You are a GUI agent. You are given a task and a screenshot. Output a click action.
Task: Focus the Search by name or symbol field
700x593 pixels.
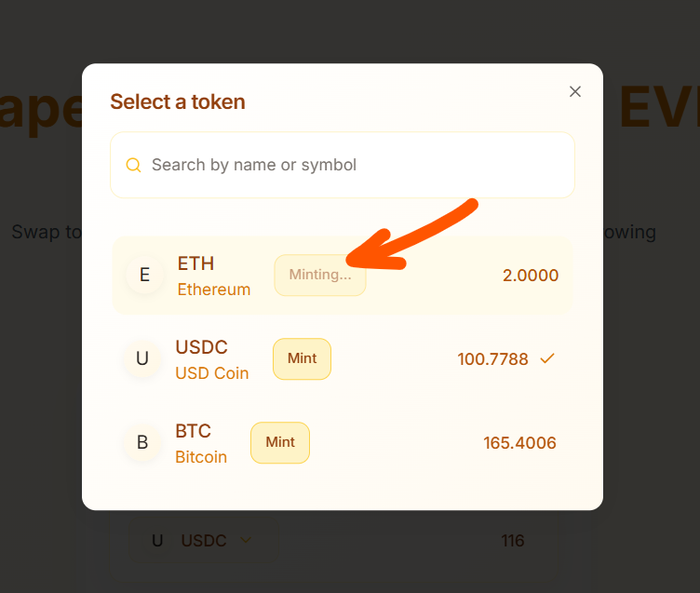pyautogui.click(x=343, y=165)
